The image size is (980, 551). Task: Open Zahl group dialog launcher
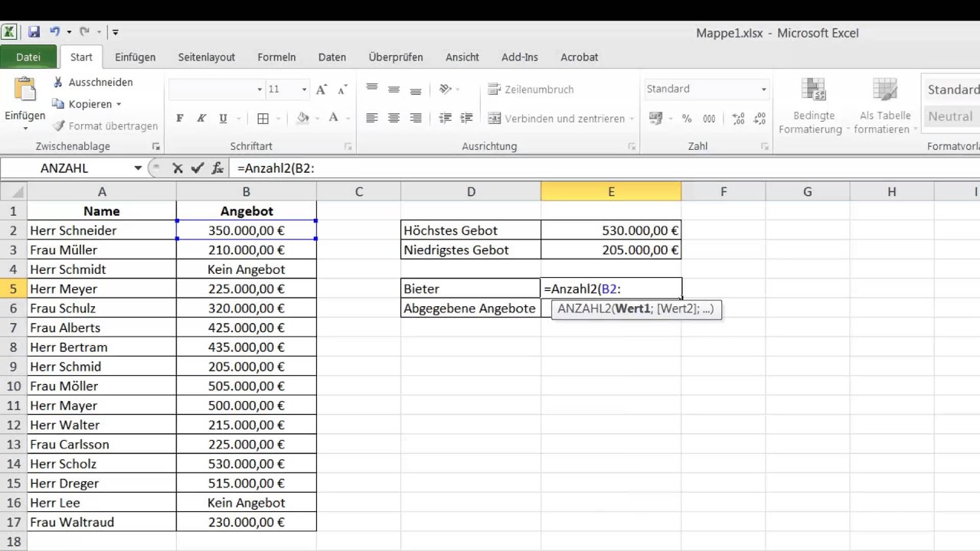coord(765,146)
